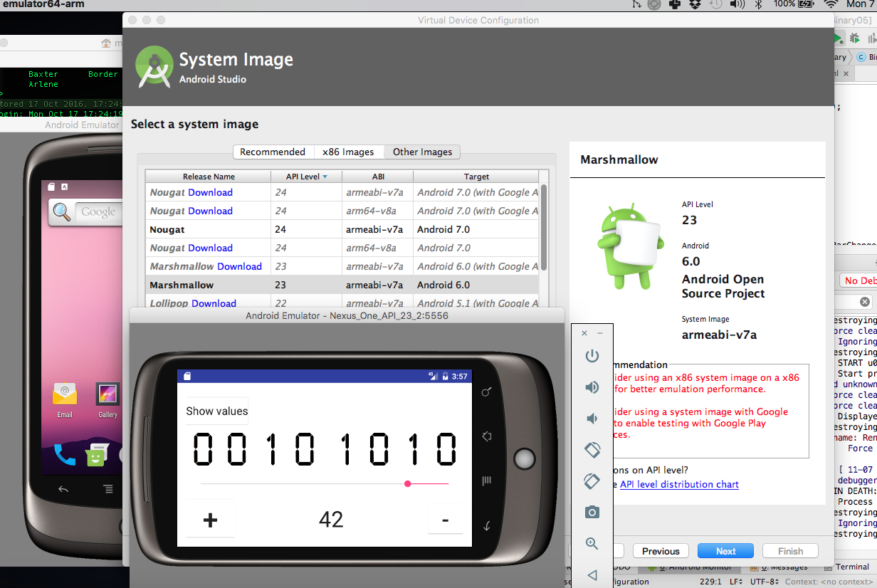Raise volume in emulator side toolbar
This screenshot has height=588, width=877.
592,387
